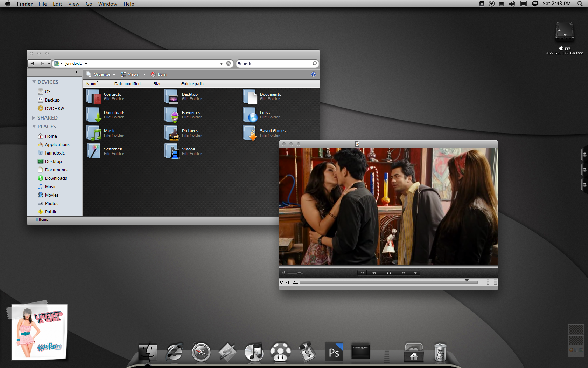Open the Contacts folder
Screen dimensions: 588x368
(x=106, y=96)
